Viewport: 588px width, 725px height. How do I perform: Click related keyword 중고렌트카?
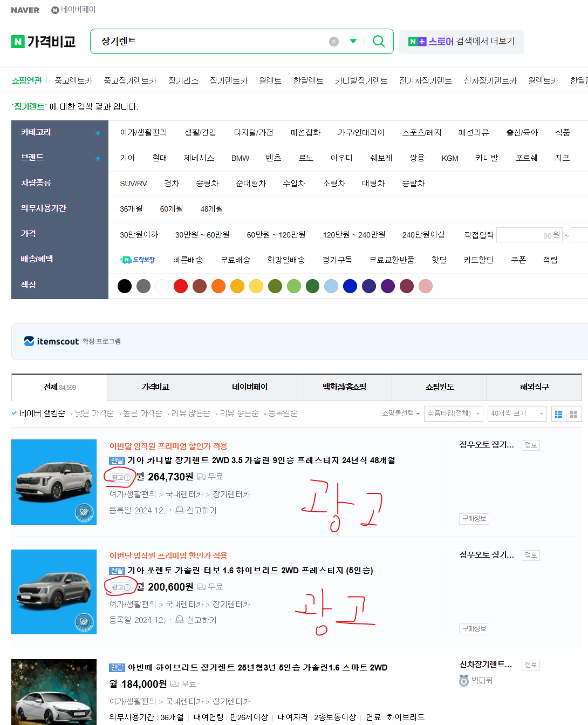tap(73, 81)
